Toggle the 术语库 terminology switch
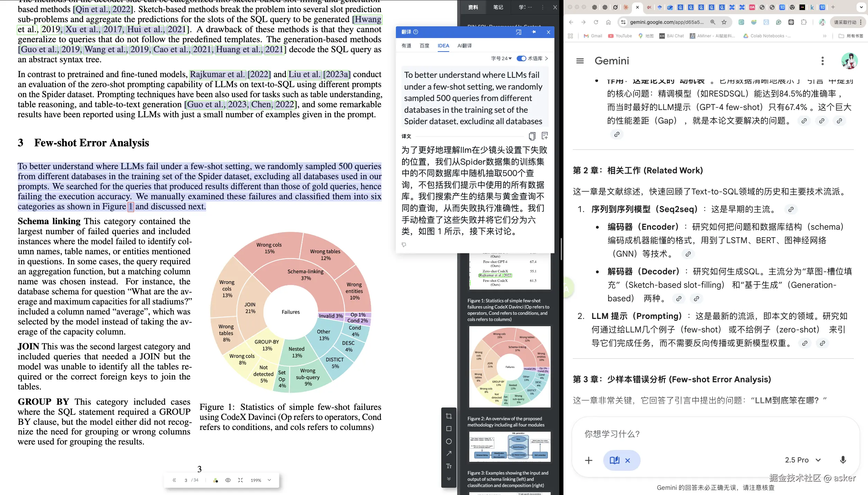Image resolution: width=868 pixels, height=495 pixels. pos(521,58)
